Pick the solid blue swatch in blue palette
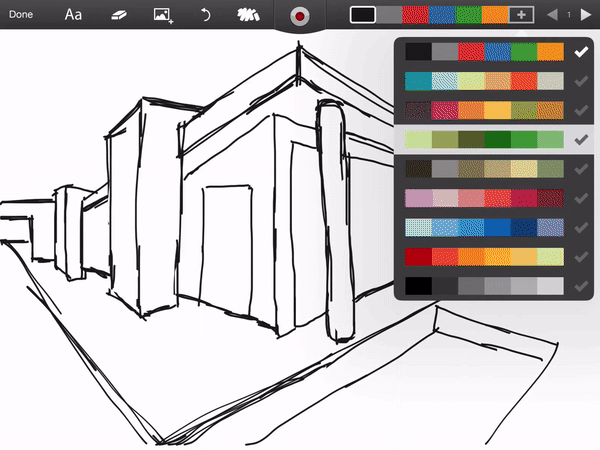The width and height of the screenshot is (600, 450). (x=497, y=227)
